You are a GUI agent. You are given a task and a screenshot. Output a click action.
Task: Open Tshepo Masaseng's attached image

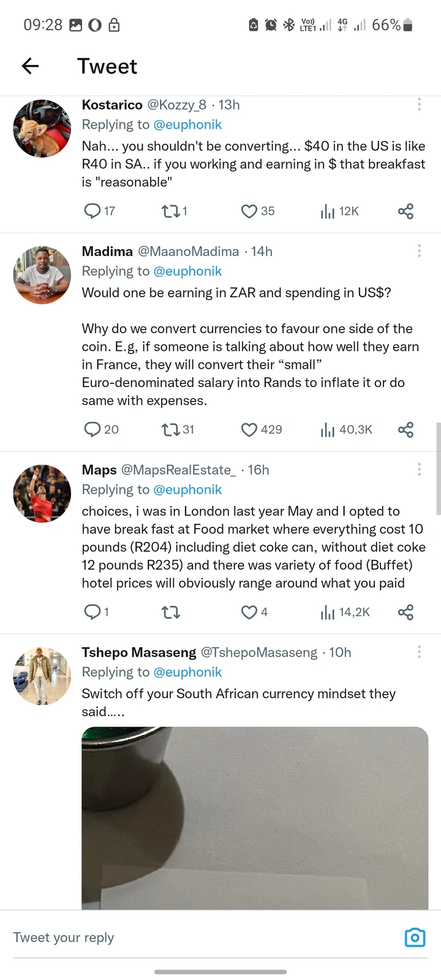click(255, 818)
